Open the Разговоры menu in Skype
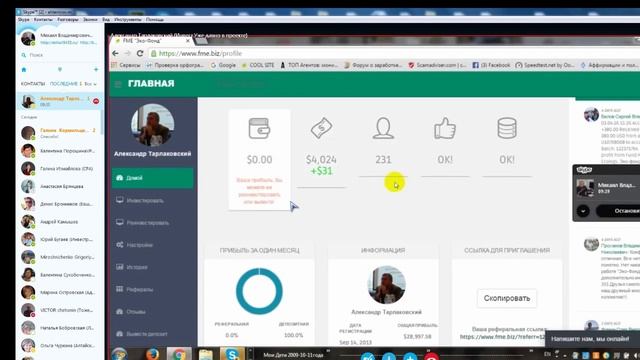Viewport: 640px width, 360px height. pos(68,20)
